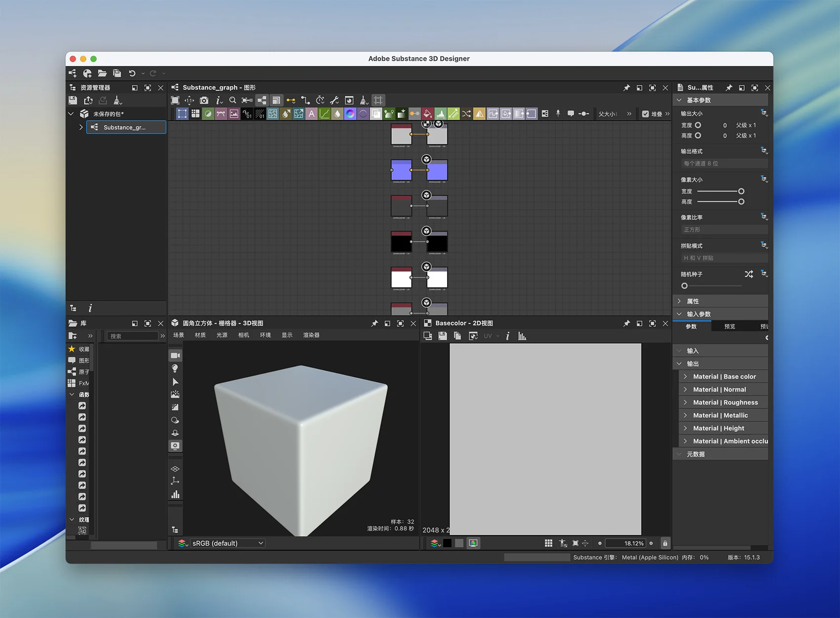Click the save bitmap icon in 2D view
The width and height of the screenshot is (840, 618).
click(443, 336)
